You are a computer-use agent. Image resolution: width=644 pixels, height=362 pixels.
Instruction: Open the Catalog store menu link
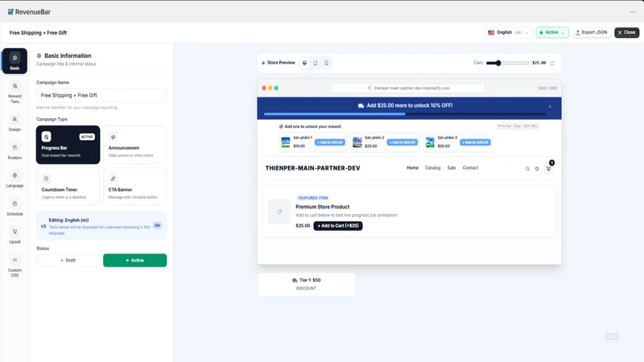[432, 168]
